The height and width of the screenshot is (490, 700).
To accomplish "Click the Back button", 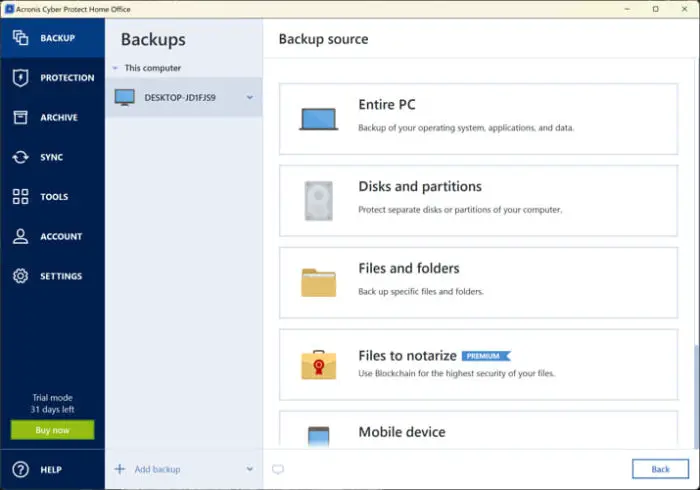I will (660, 469).
